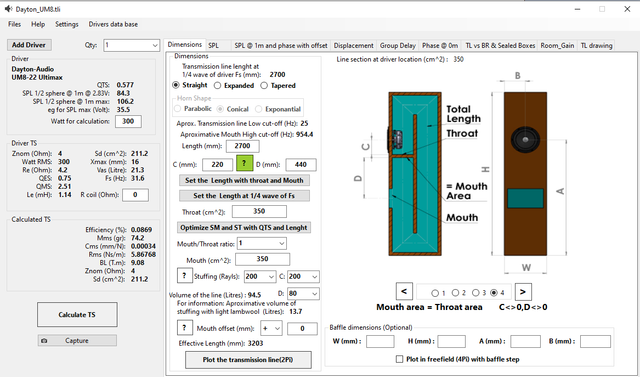640x377 pixels.
Task: Click the green question mark help button
Action: click(244, 163)
